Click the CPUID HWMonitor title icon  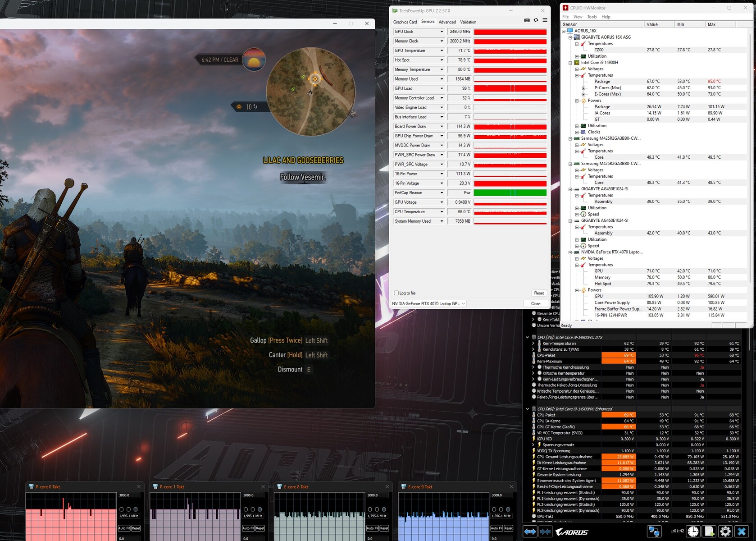coord(565,8)
